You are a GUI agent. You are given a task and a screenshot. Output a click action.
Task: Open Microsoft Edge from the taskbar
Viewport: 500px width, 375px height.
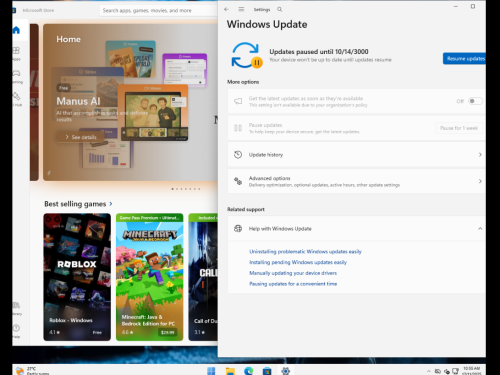pos(248,371)
